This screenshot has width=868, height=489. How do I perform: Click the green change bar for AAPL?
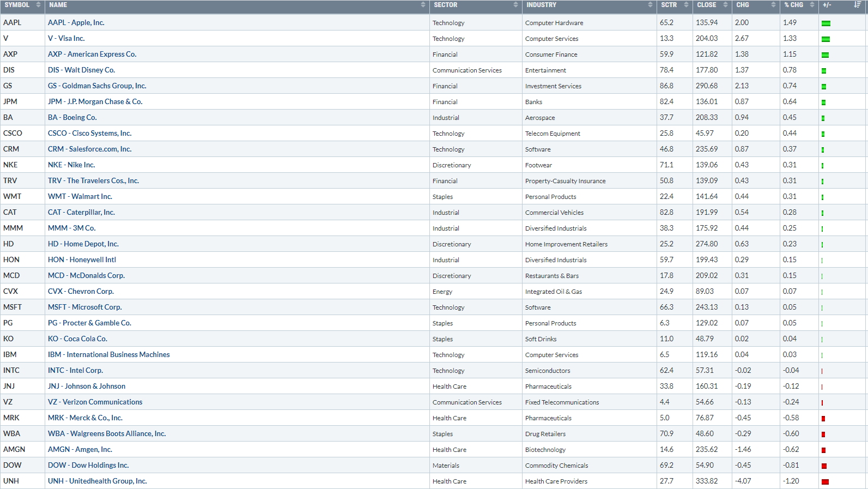(x=825, y=23)
